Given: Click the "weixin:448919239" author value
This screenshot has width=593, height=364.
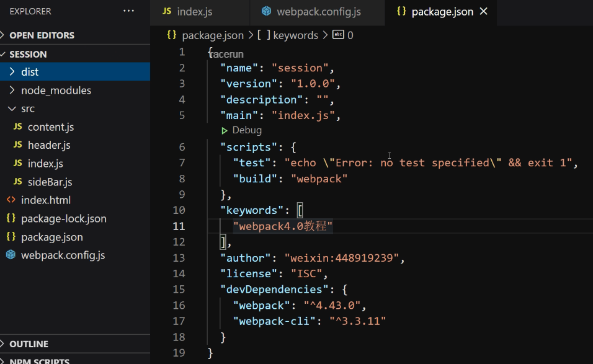Looking at the screenshot, I should [x=342, y=258].
